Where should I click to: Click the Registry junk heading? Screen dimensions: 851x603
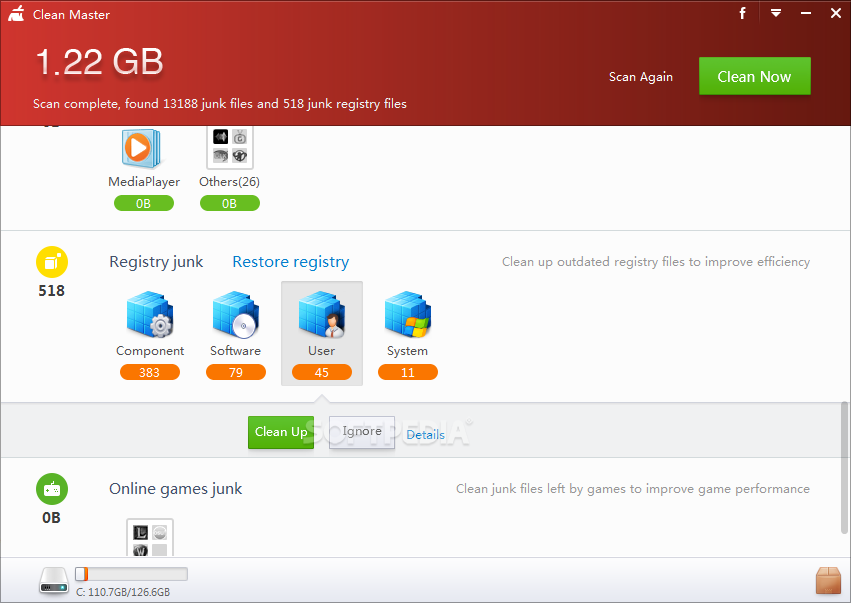[x=156, y=262]
